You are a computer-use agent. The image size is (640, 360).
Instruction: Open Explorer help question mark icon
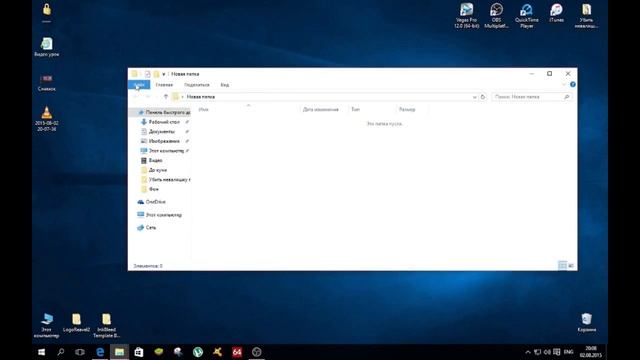click(x=573, y=84)
